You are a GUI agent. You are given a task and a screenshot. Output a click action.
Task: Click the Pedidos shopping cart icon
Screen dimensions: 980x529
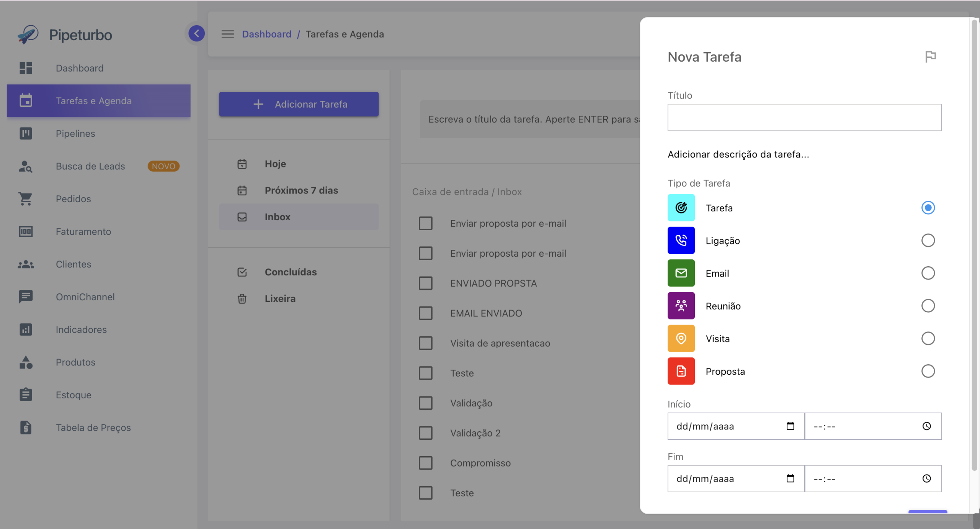coord(26,199)
